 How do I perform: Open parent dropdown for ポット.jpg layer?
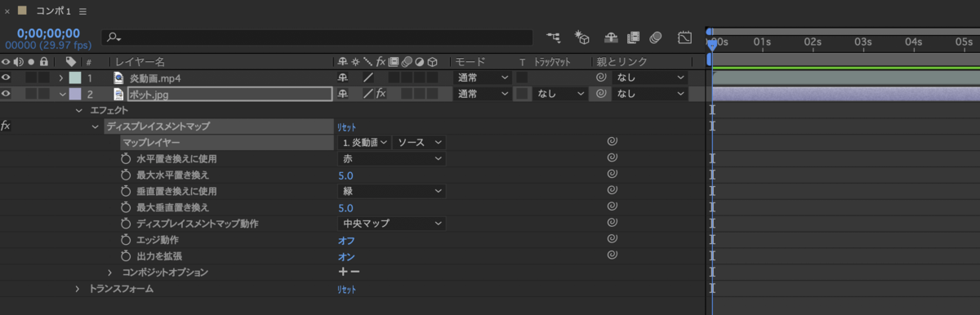click(x=651, y=94)
